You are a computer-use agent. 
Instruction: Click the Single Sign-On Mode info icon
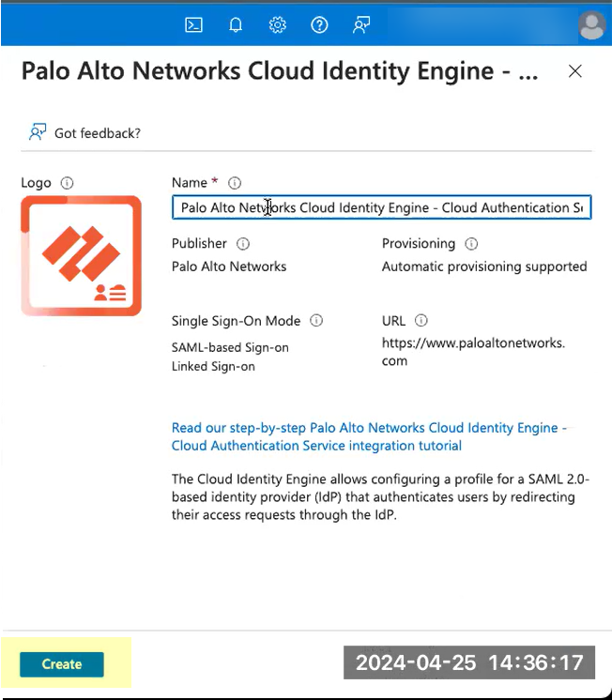pyautogui.click(x=316, y=321)
